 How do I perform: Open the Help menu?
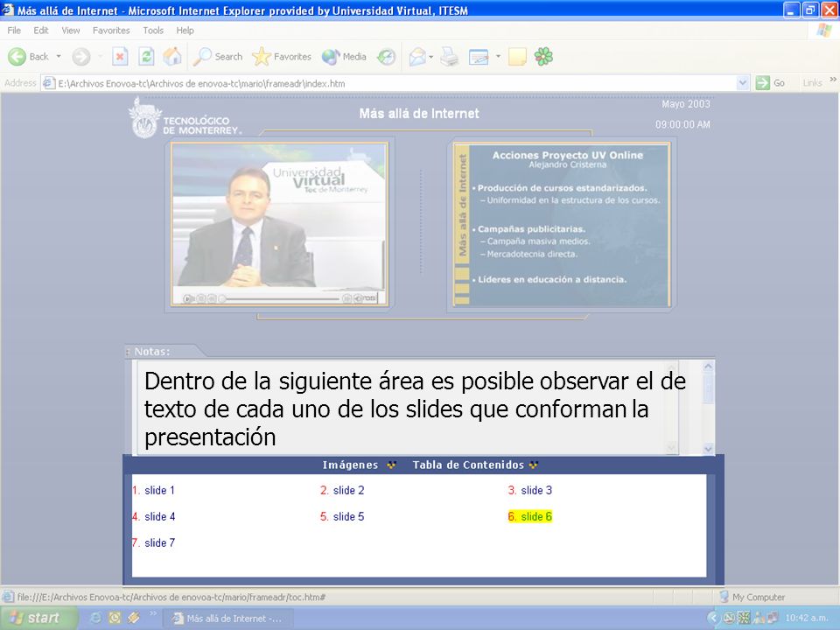tap(185, 31)
